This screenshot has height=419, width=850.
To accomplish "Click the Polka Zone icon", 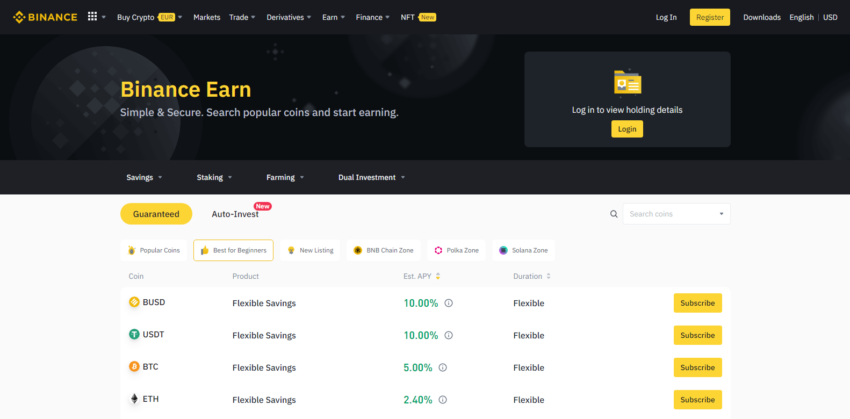I will (x=438, y=250).
